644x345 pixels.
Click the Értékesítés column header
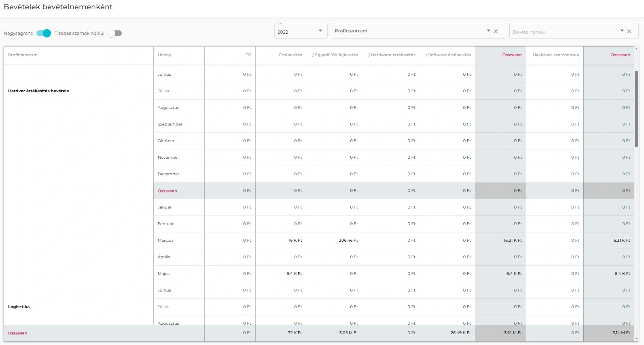pyautogui.click(x=290, y=55)
